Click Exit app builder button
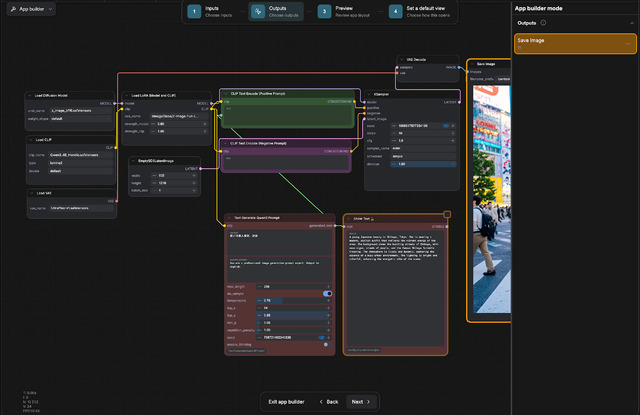 pos(286,401)
